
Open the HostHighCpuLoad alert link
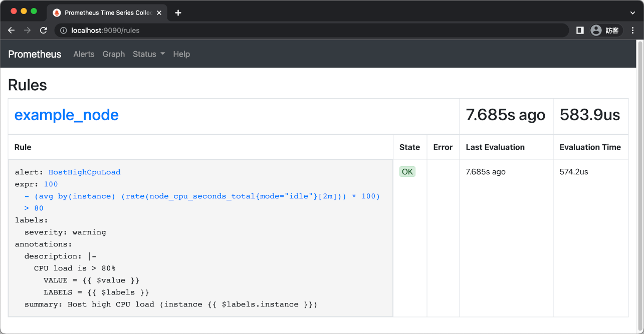85,172
